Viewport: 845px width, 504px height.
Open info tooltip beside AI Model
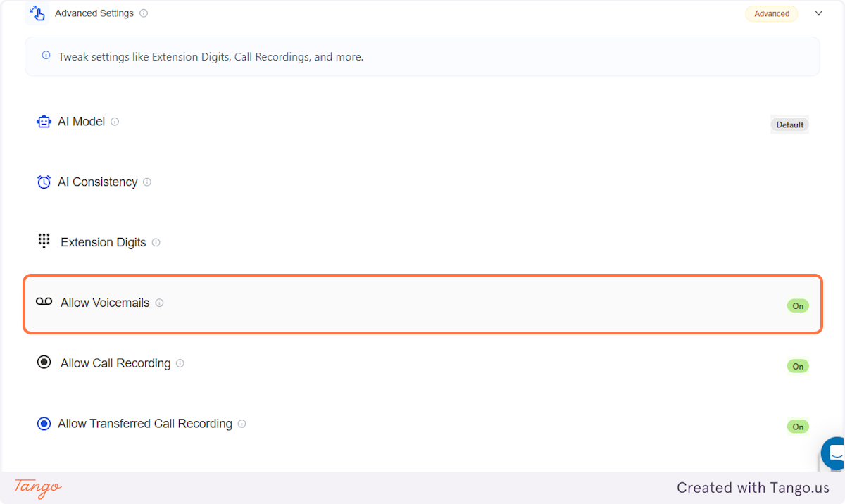(115, 122)
